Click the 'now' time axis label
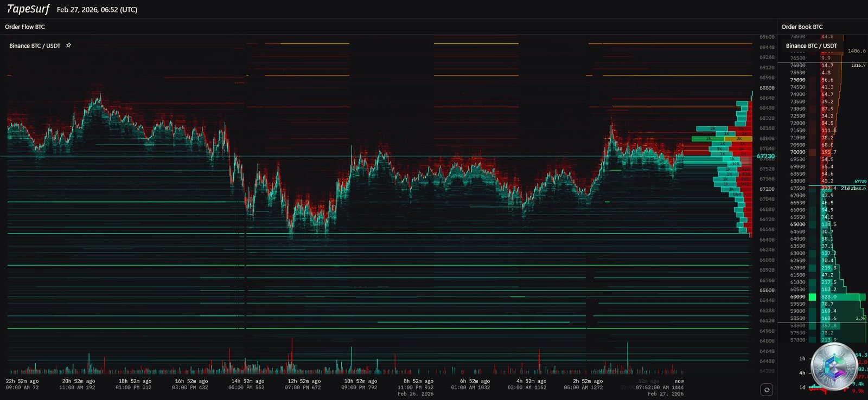Image resolution: width=868 pixels, height=400 pixels. click(x=679, y=382)
